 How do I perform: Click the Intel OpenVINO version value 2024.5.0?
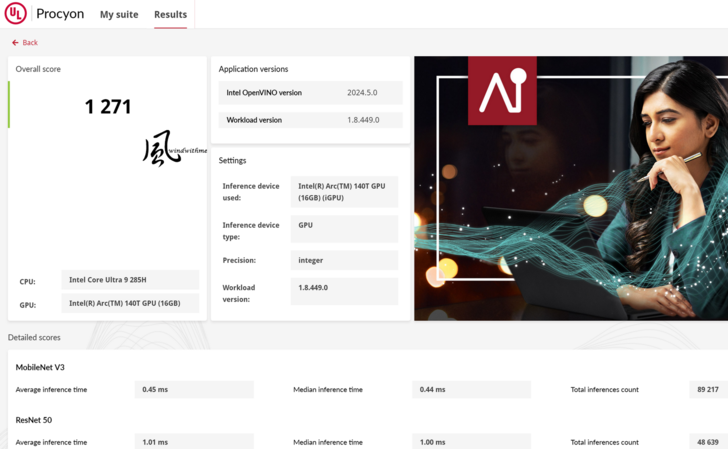pos(361,93)
